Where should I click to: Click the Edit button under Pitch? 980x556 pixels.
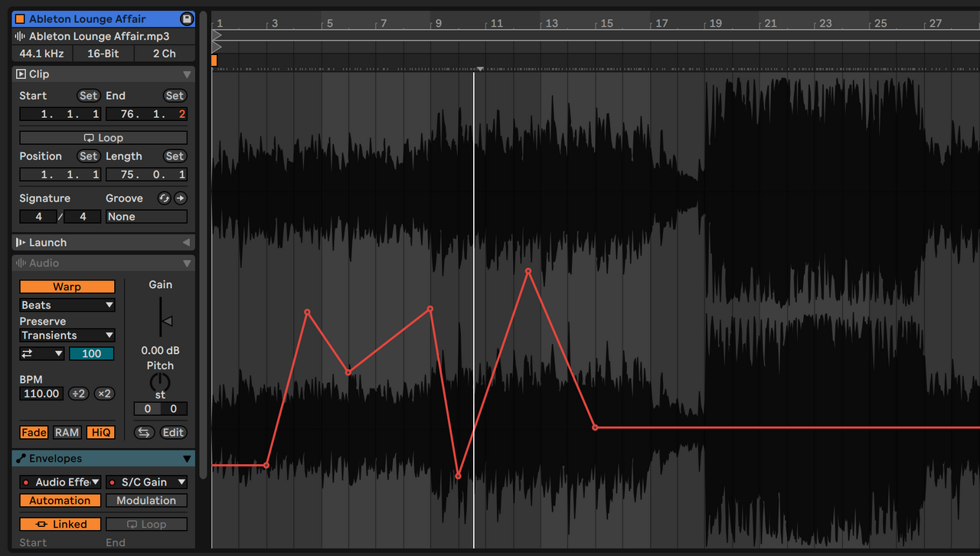click(173, 433)
